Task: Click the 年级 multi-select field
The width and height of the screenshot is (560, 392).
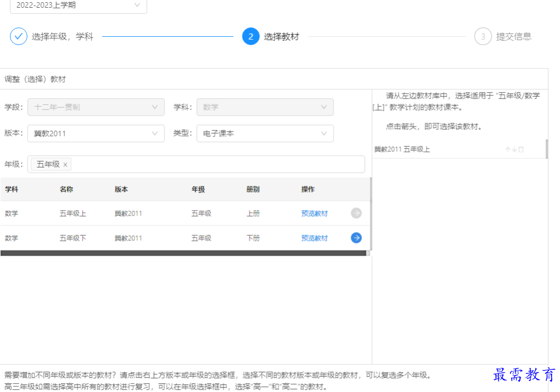Action: pos(196,164)
